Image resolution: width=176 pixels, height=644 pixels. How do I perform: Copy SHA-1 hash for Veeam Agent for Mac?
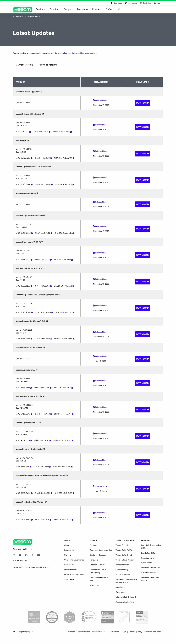[51, 388]
